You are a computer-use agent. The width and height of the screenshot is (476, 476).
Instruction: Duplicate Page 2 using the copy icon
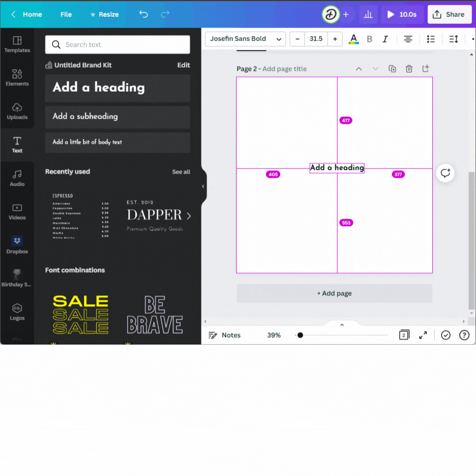tap(392, 69)
